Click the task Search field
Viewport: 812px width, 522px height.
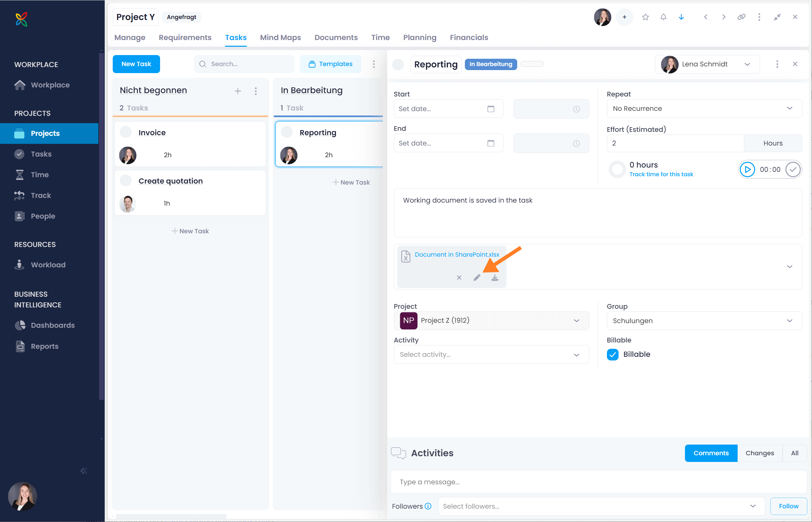(x=244, y=64)
